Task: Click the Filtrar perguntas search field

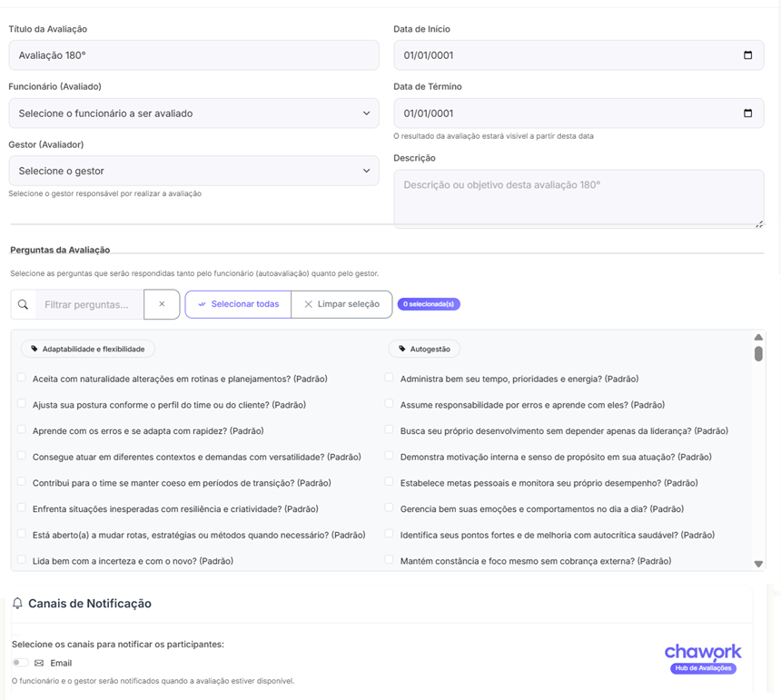Action: [x=90, y=304]
